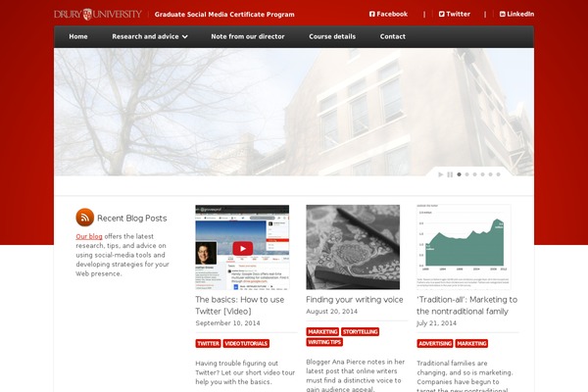Click the orange RSS feed icon
Viewport: 588px width, 392px height.
tap(84, 218)
